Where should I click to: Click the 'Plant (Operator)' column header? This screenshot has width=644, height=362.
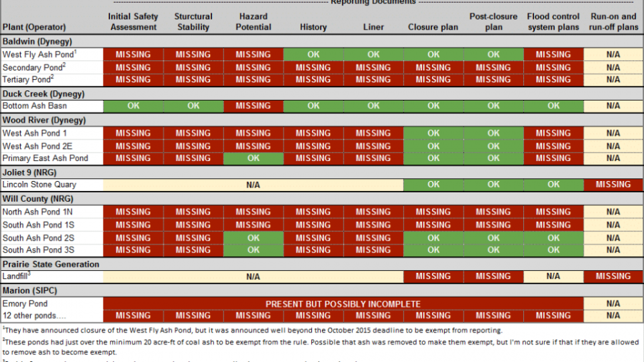click(x=34, y=27)
